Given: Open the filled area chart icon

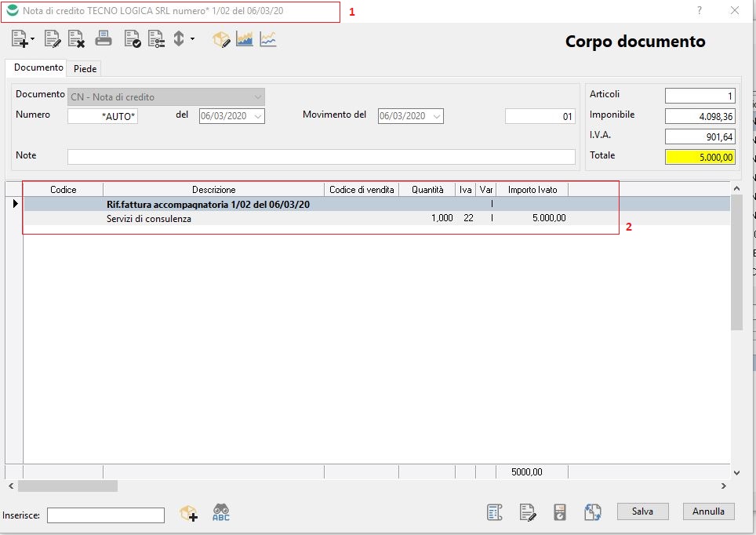Looking at the screenshot, I should (x=245, y=38).
